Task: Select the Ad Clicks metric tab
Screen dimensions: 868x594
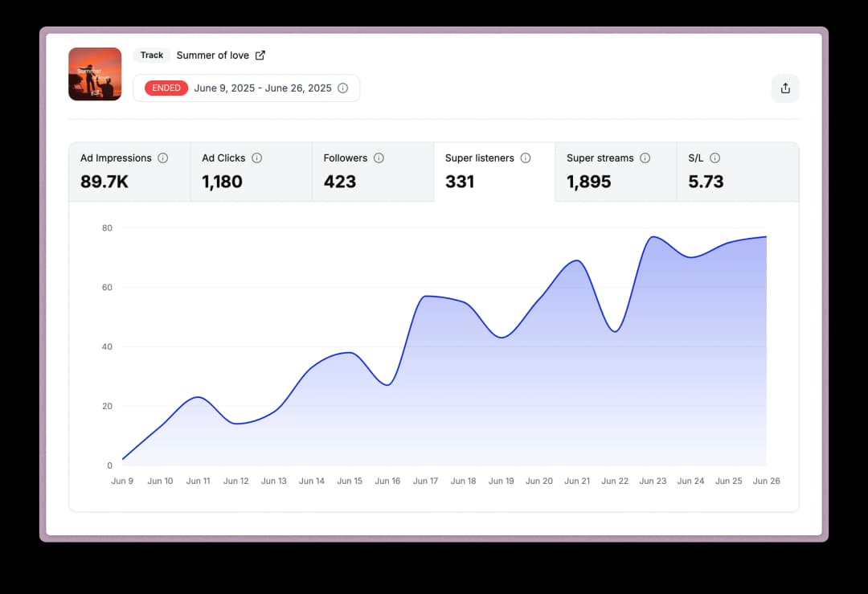Action: [x=251, y=172]
